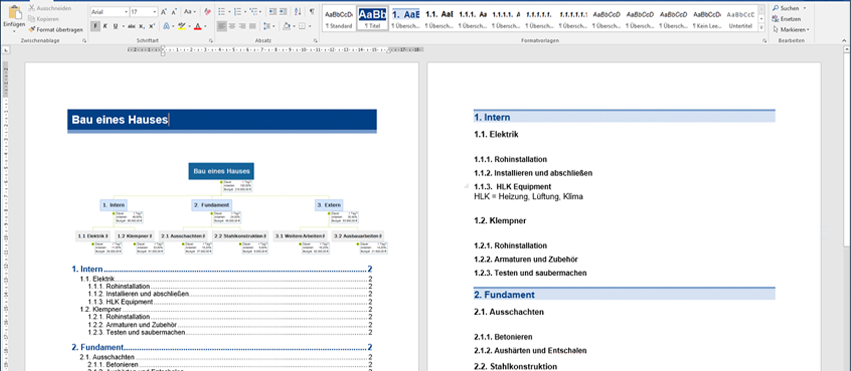The height and width of the screenshot is (371, 851).
Task: Click the multilevel list icon
Action: [x=254, y=11]
